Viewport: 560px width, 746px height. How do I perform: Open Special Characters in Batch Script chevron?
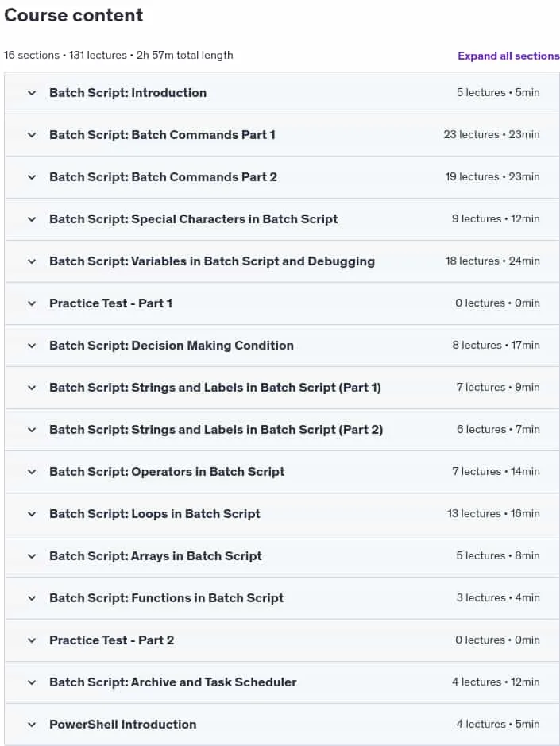click(32, 219)
